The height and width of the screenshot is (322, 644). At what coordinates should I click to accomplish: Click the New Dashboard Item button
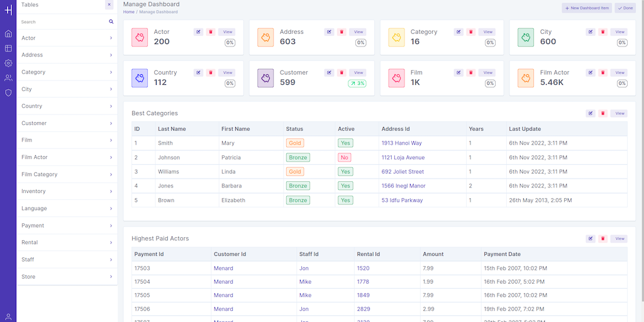click(586, 8)
